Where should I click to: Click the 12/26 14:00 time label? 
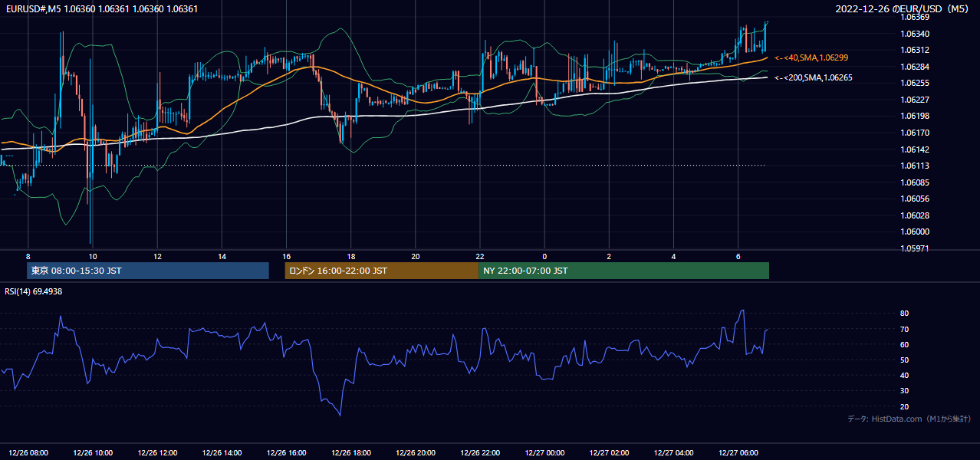[222, 452]
